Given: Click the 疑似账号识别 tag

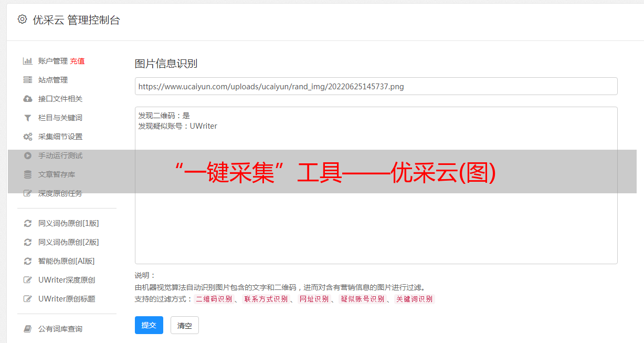Looking at the screenshot, I should [x=362, y=299].
